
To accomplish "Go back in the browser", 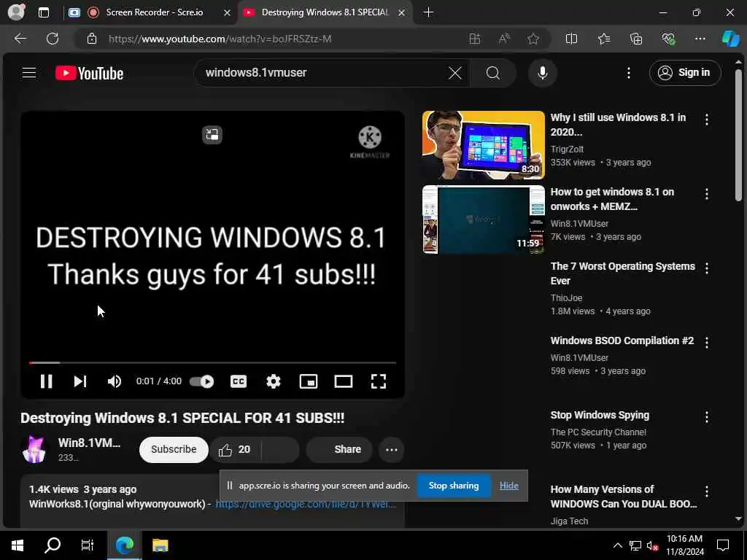I will point(20,39).
